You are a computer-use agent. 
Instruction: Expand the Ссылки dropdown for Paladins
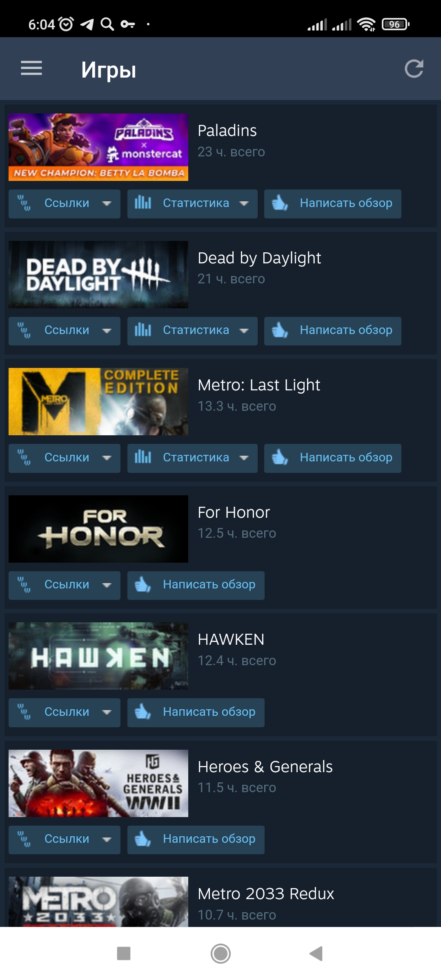pos(65,204)
